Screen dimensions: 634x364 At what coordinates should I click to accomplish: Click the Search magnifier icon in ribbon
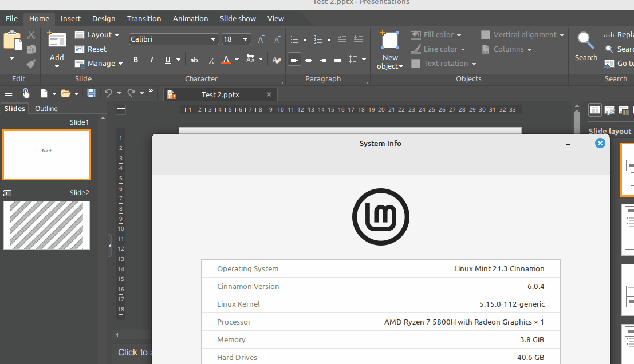pyautogui.click(x=585, y=41)
